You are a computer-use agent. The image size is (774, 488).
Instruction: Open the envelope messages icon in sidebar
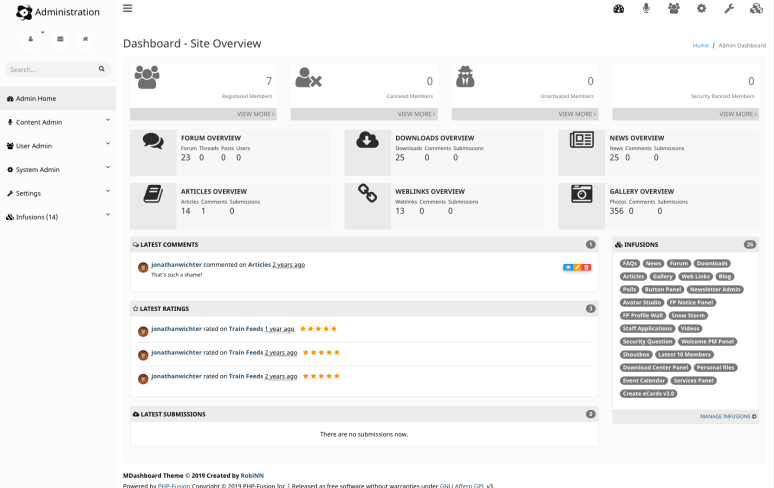click(59, 39)
